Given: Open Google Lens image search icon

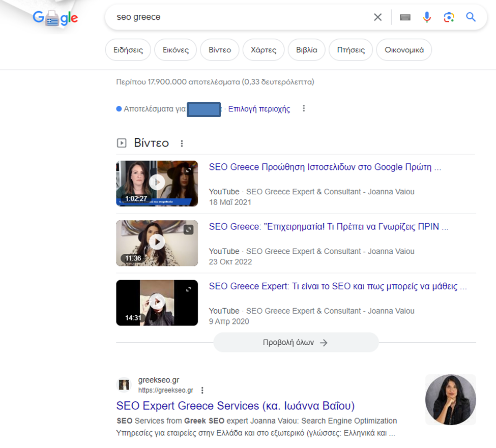Looking at the screenshot, I should point(448,17).
